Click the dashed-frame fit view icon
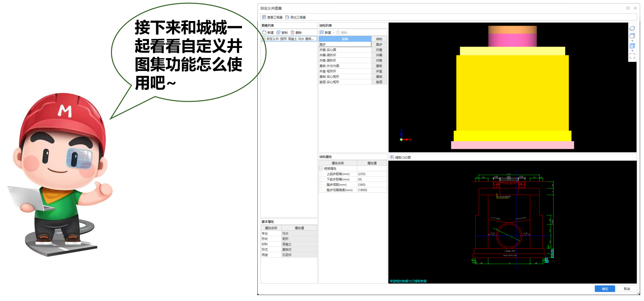 pyautogui.click(x=632, y=56)
